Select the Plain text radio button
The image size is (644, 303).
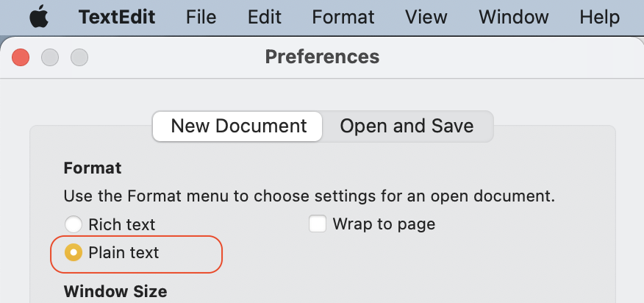pyautogui.click(x=74, y=253)
